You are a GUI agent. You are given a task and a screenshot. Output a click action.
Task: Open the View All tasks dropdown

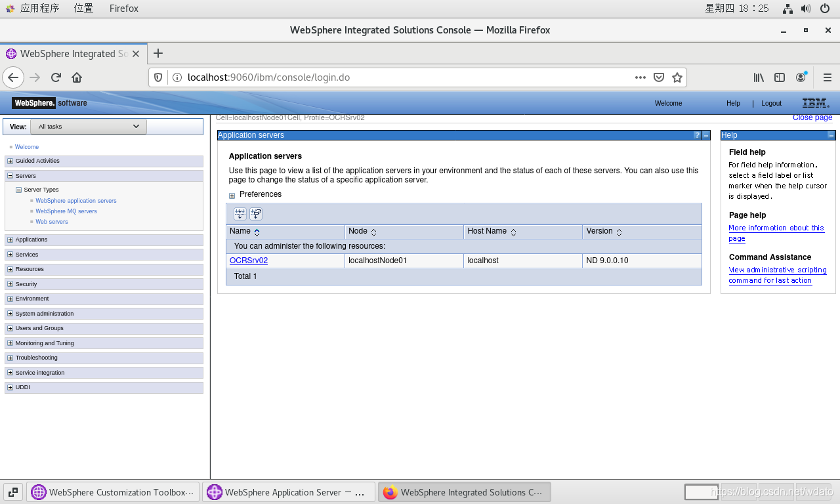pyautogui.click(x=89, y=127)
